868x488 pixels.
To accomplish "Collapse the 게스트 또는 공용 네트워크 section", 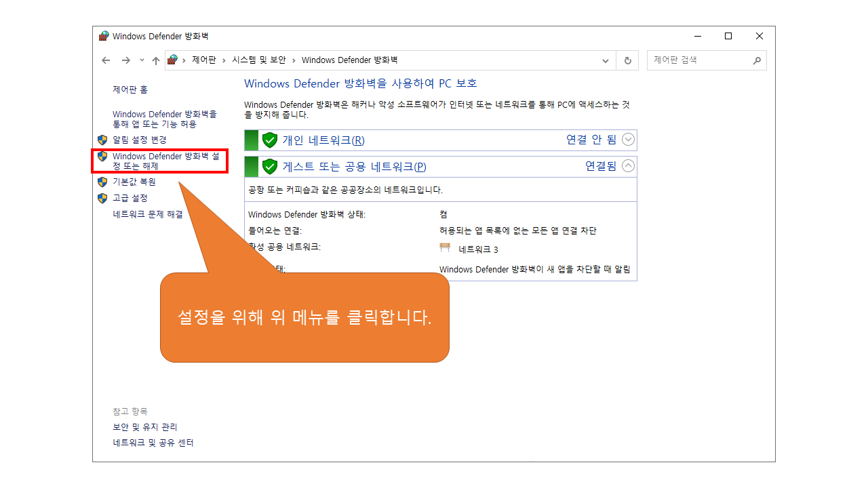I will [629, 166].
